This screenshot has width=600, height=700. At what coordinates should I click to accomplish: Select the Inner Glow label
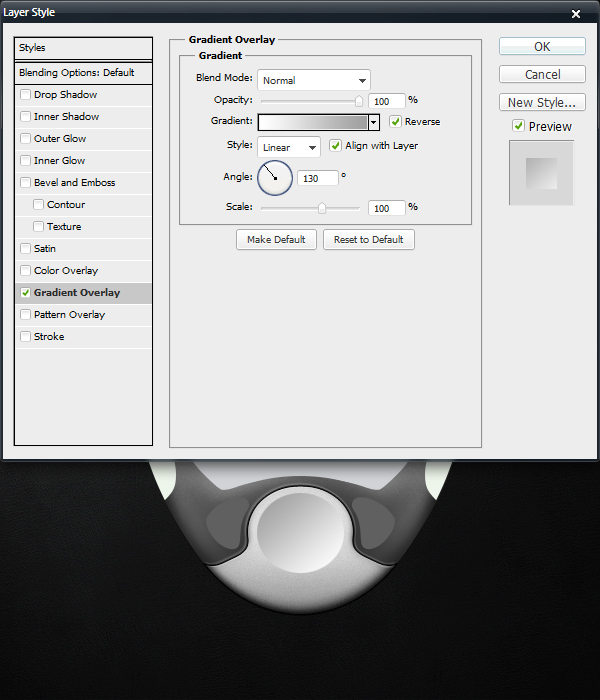[x=59, y=160]
